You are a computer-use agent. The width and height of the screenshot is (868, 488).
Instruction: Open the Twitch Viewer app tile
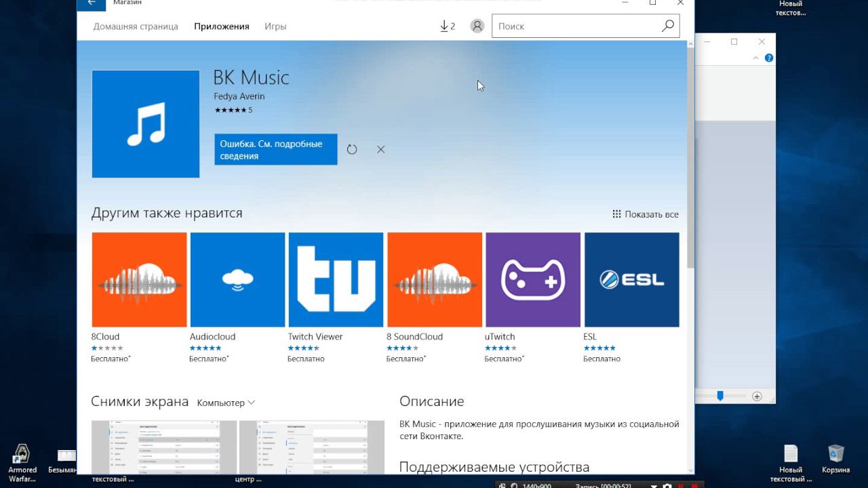tap(336, 280)
